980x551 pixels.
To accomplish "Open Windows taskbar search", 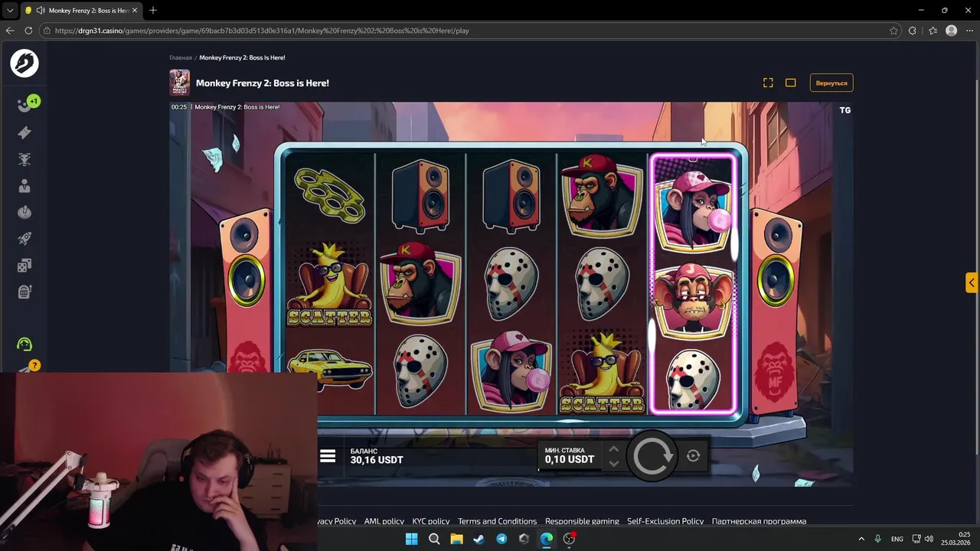I will click(x=434, y=539).
